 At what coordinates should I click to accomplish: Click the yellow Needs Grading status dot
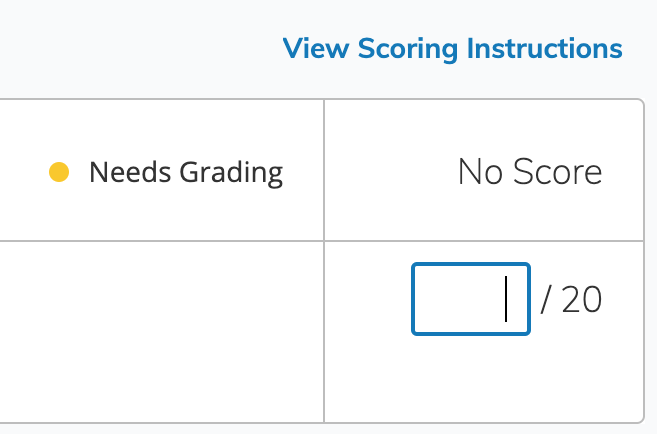point(59,173)
